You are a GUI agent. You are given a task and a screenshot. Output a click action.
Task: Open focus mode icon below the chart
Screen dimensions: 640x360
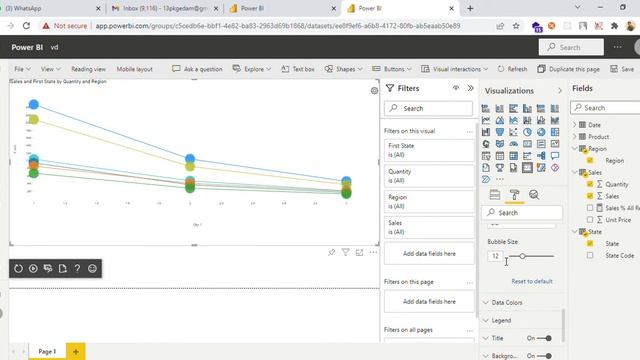pos(359,253)
